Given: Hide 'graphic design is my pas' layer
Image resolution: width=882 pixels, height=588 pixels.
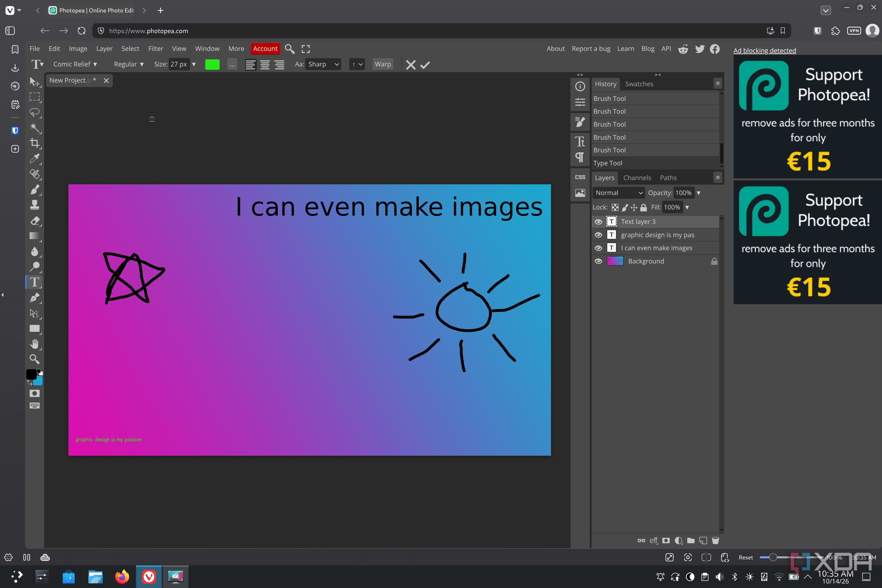Looking at the screenshot, I should (x=598, y=235).
